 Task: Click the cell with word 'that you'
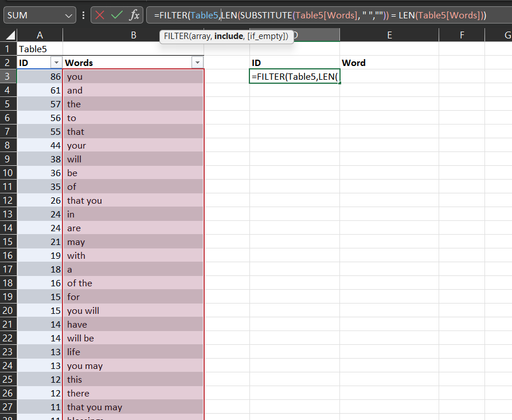pos(133,200)
